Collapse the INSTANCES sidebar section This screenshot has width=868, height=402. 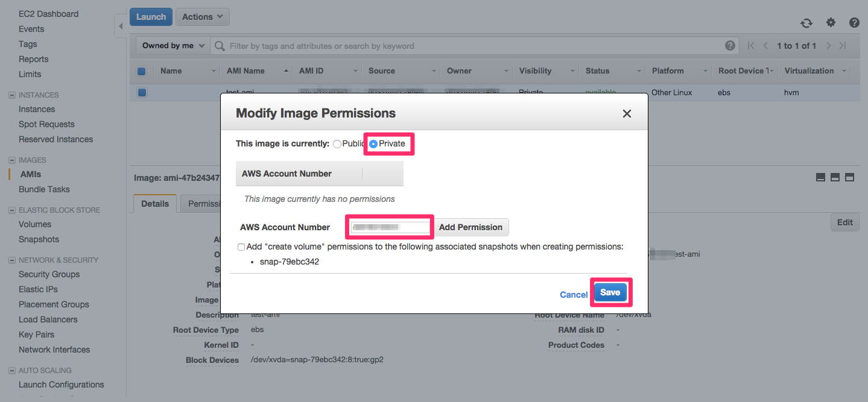click(11, 95)
